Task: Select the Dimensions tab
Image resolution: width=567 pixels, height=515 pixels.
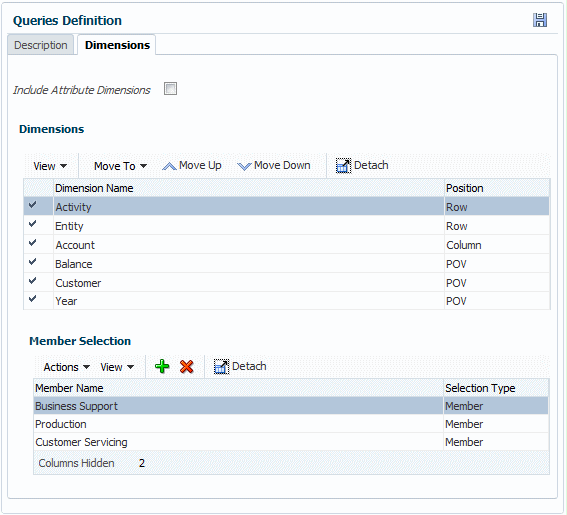Action: tap(117, 45)
